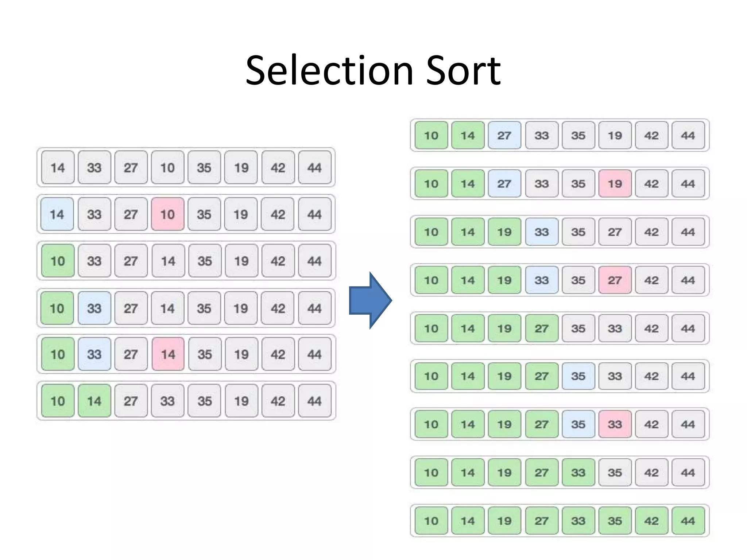Select the blue 14 cell beside 33
Screen dimensions: 747x560
pos(57,214)
